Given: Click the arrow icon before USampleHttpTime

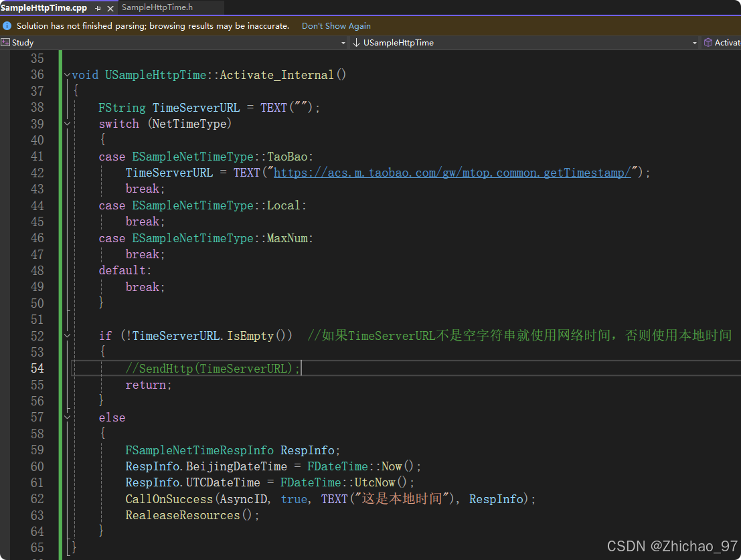Looking at the screenshot, I should [x=356, y=43].
